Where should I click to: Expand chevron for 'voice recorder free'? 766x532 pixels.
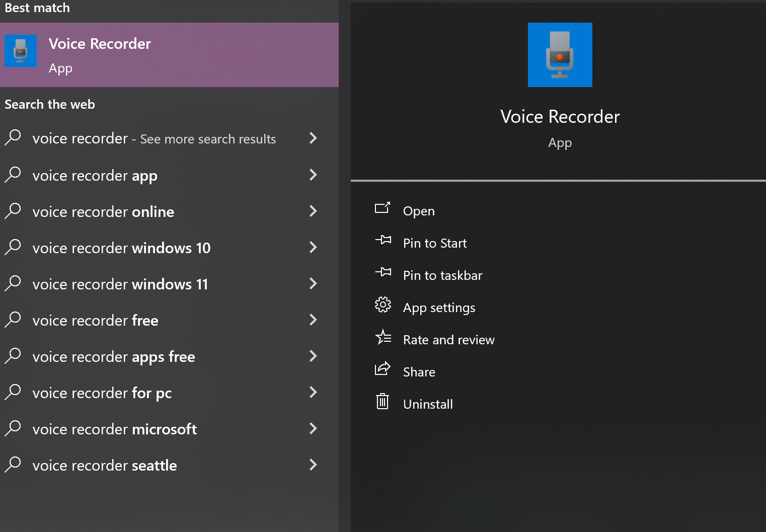coord(313,320)
